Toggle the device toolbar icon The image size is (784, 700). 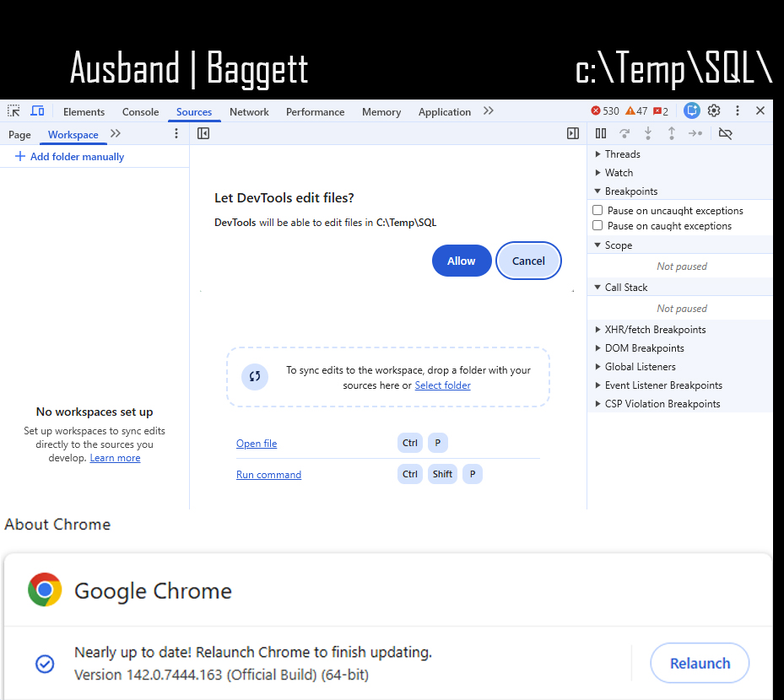click(37, 111)
